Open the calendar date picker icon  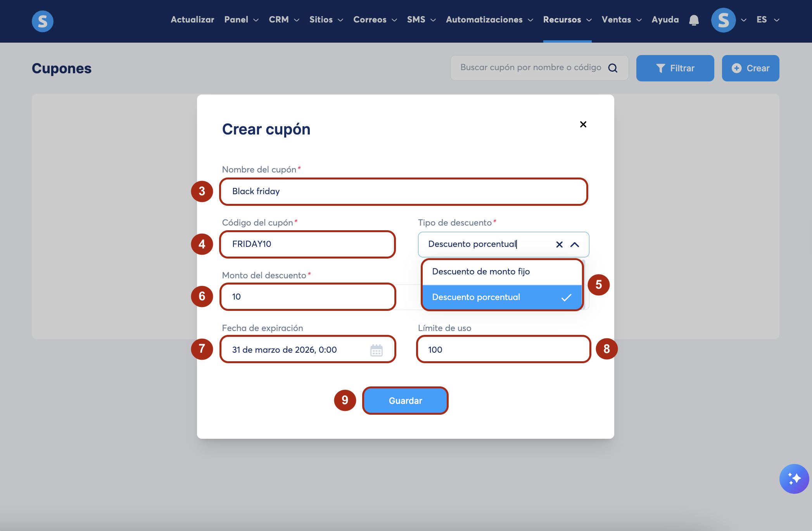[376, 350]
